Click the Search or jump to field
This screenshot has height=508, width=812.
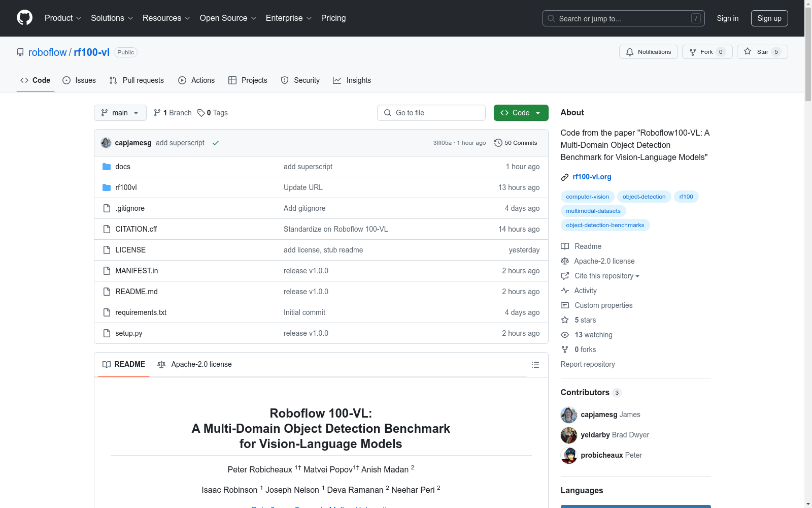coord(624,18)
